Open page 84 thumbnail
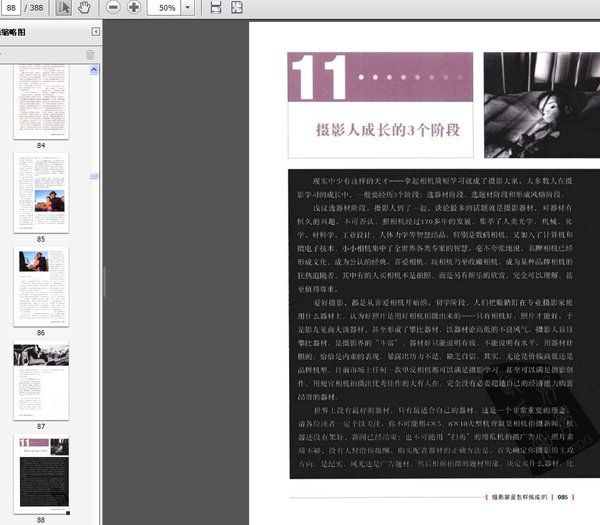Screen dimensions: 600x525 pos(41,101)
